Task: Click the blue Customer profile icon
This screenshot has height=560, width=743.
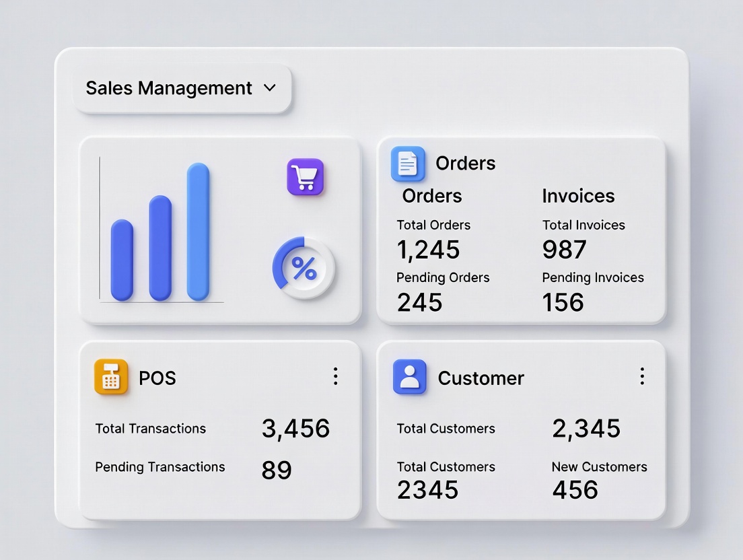Action: point(409,377)
